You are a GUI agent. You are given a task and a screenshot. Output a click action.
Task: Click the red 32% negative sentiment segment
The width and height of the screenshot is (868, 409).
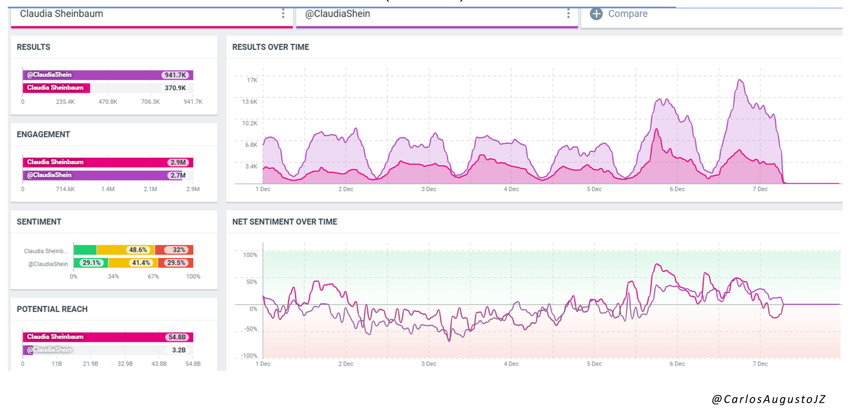click(174, 250)
